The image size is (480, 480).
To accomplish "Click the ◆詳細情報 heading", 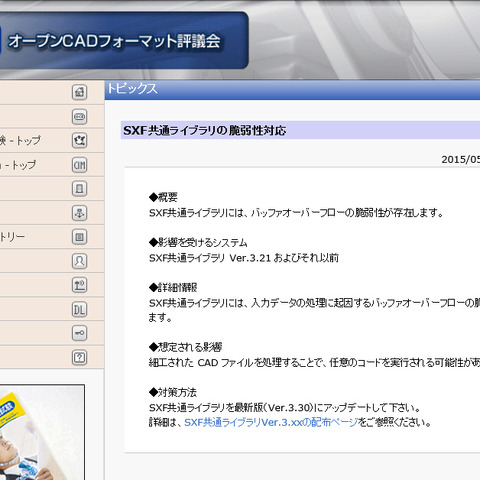I will [x=173, y=287].
